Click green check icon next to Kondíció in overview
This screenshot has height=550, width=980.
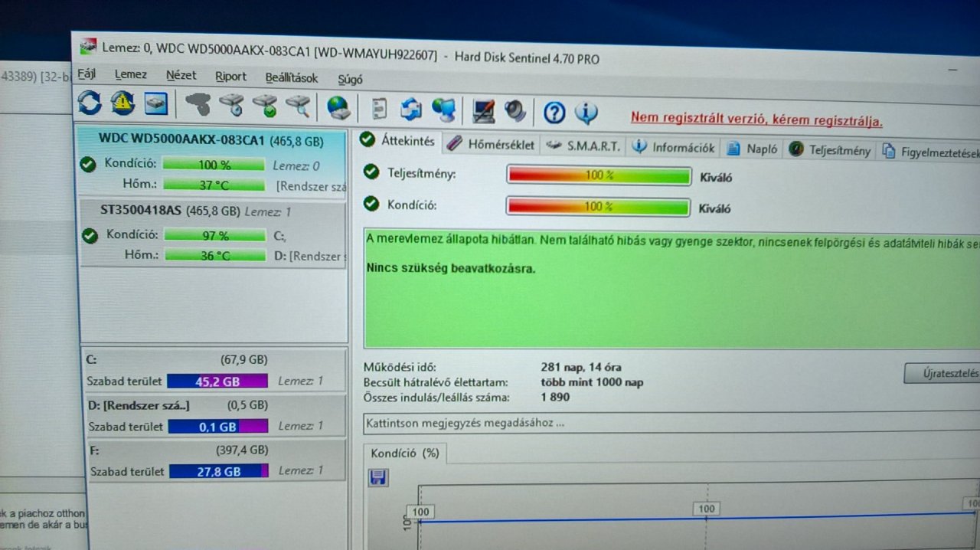[x=371, y=204]
